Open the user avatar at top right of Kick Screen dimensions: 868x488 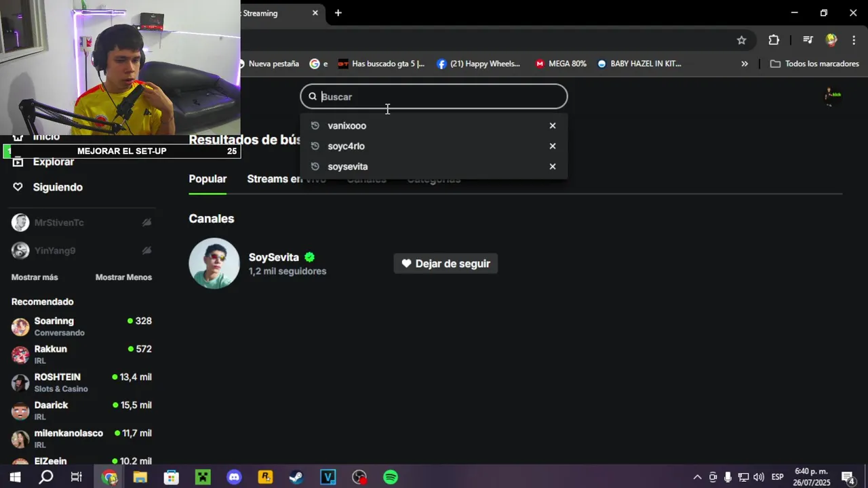pyautogui.click(x=832, y=97)
